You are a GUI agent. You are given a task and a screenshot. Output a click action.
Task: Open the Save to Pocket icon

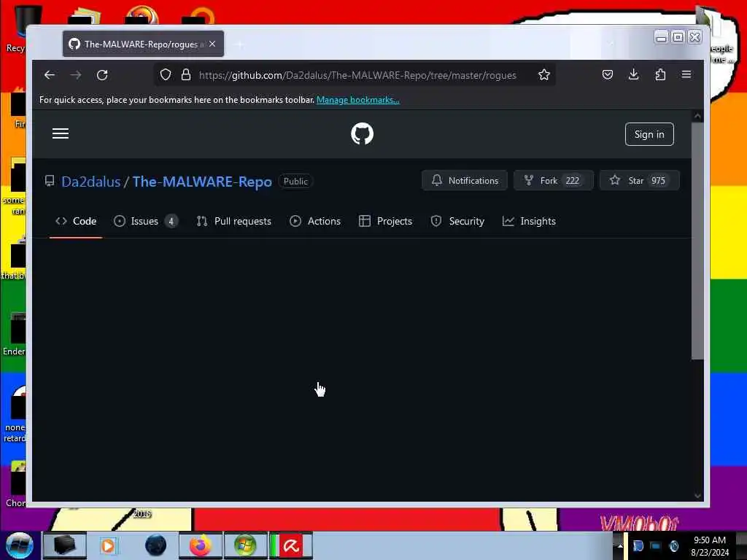608,74
